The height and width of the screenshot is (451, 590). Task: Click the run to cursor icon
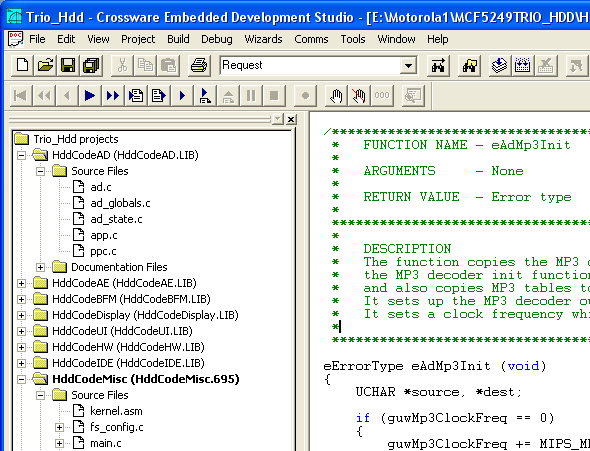tap(205, 96)
